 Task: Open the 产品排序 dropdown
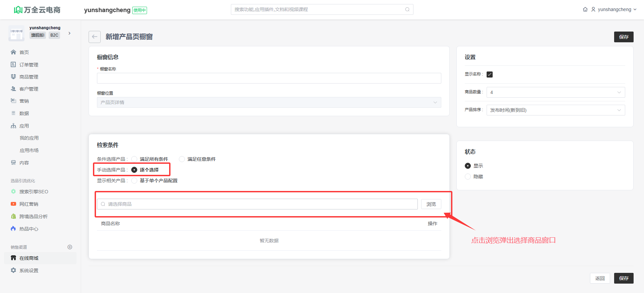[x=555, y=110]
